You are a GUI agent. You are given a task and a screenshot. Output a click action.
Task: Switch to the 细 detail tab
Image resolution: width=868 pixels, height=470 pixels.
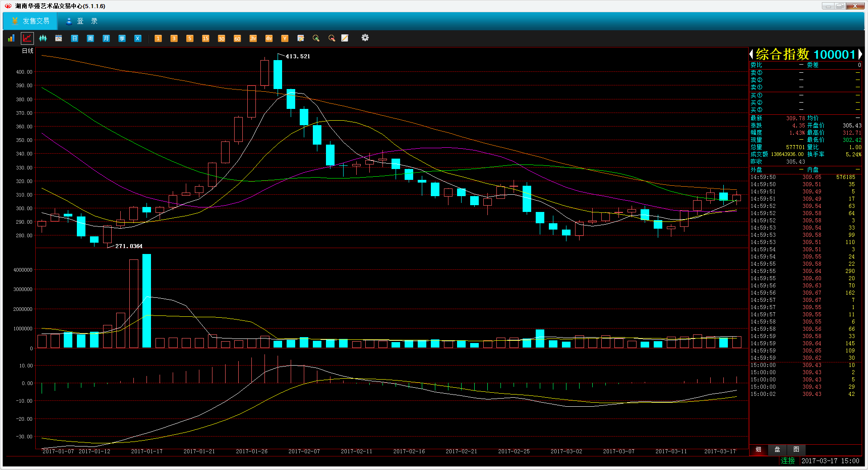pos(759,450)
